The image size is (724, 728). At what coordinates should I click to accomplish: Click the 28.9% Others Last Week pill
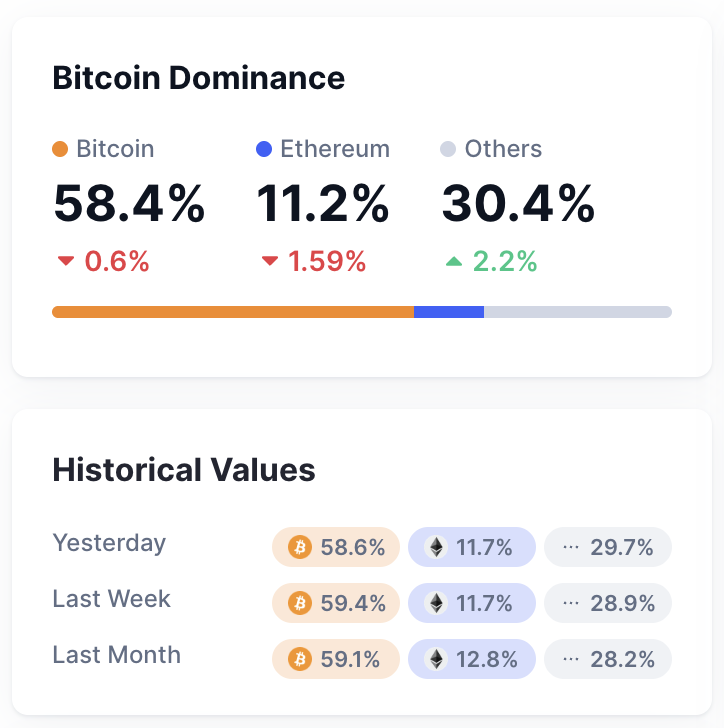pos(608,603)
